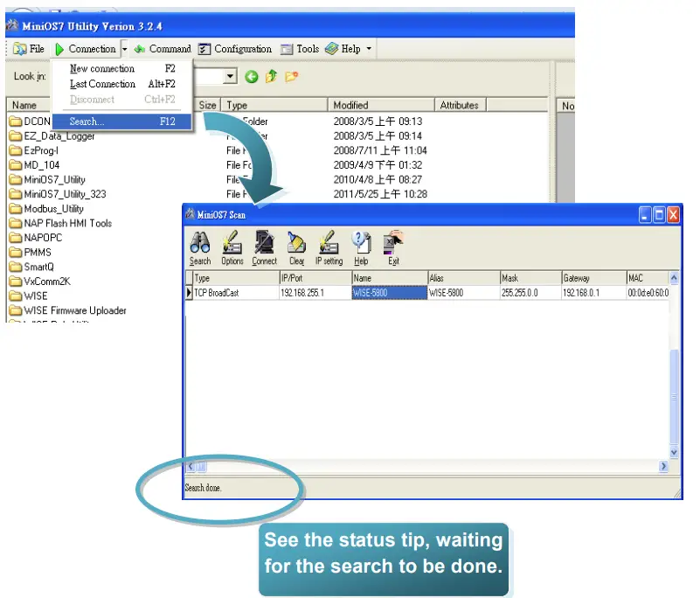
Task: Select the PMMS folder
Action: pyautogui.click(x=31, y=252)
